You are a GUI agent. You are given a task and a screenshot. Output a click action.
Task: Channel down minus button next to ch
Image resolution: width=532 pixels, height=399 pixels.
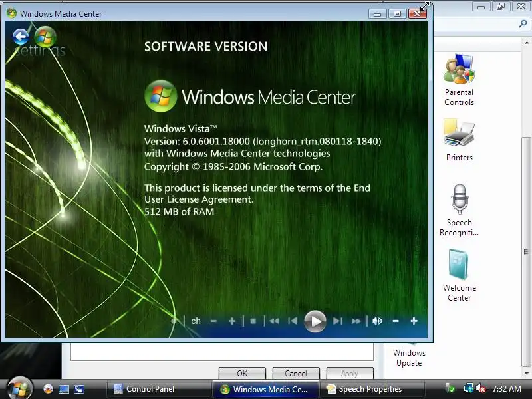[213, 321]
